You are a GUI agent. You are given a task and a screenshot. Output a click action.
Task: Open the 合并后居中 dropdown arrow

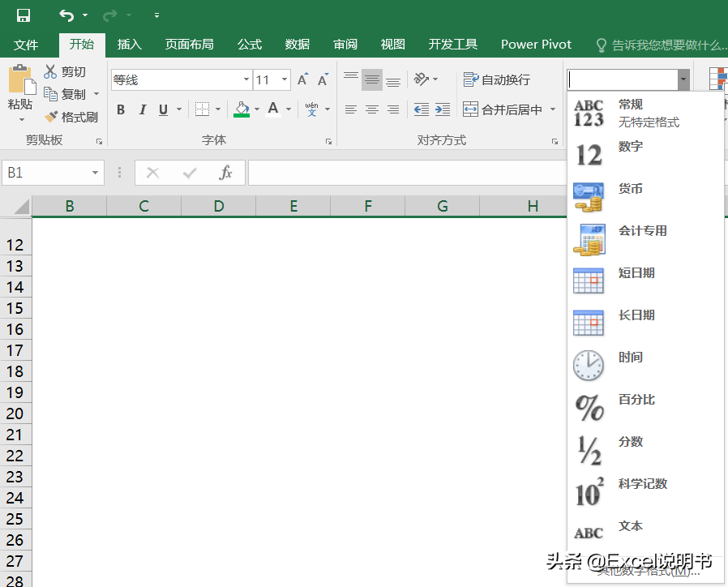click(553, 109)
